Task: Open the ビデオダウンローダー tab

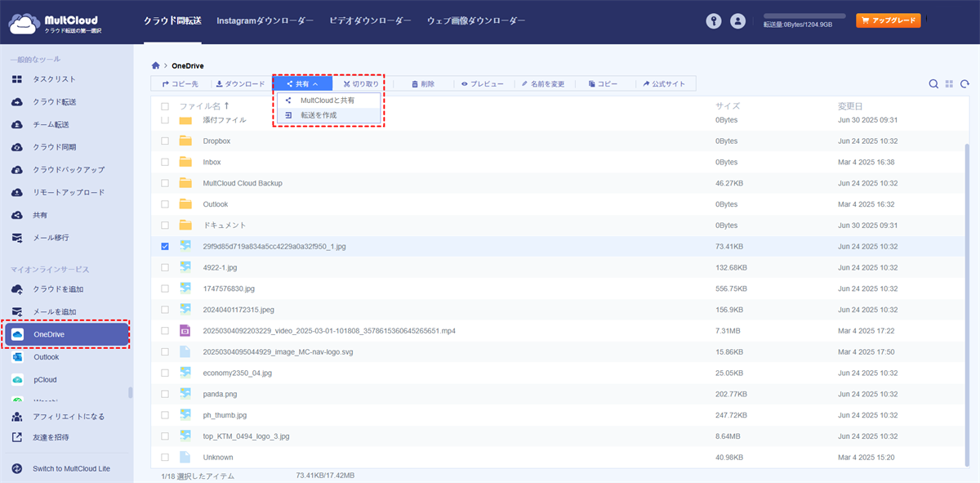Action: coord(370,20)
